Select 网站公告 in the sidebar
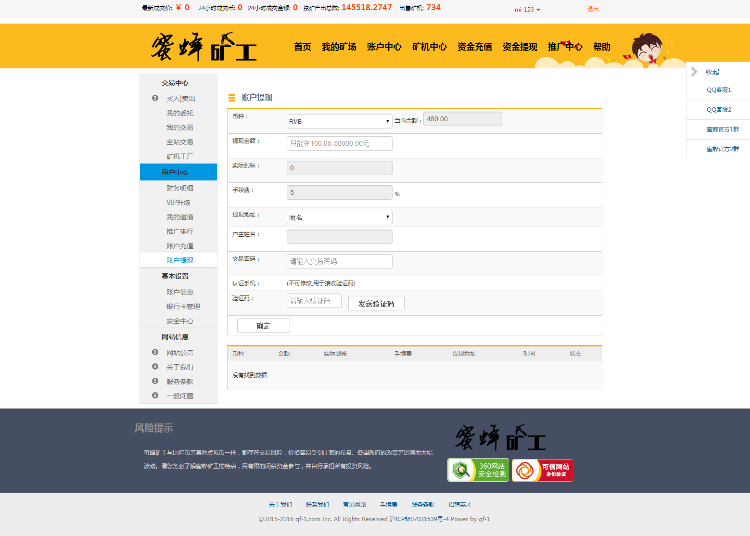 pyautogui.click(x=180, y=352)
